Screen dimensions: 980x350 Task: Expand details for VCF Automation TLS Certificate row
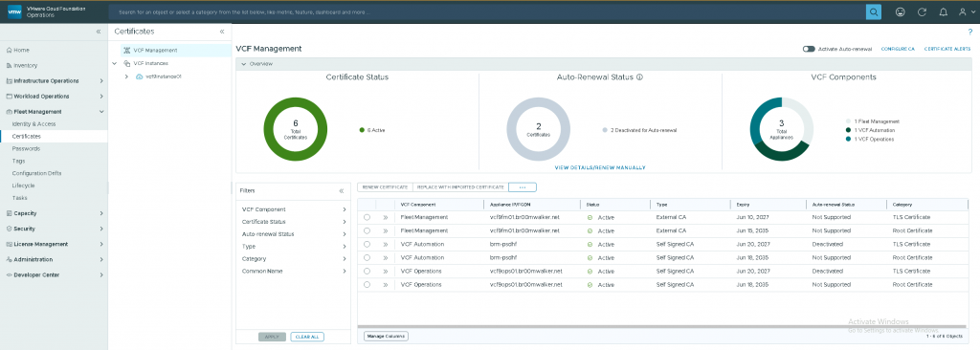tap(386, 245)
